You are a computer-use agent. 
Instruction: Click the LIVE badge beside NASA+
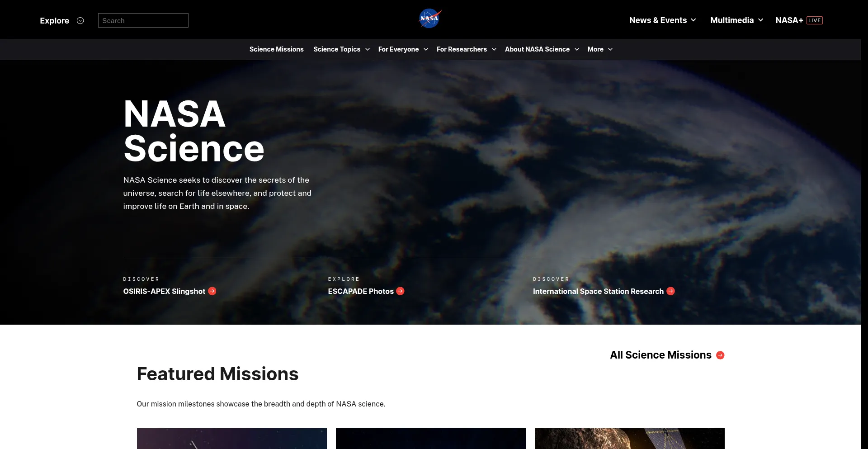(814, 20)
